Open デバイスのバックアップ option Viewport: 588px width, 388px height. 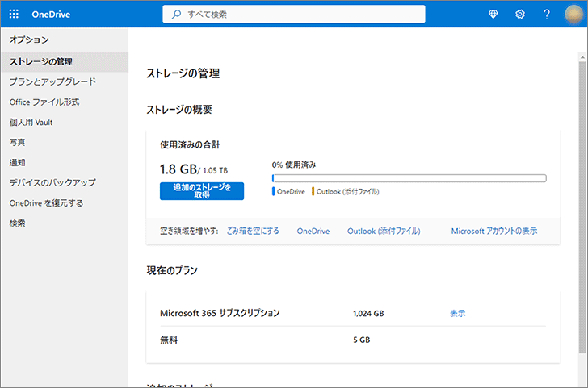coord(64,183)
